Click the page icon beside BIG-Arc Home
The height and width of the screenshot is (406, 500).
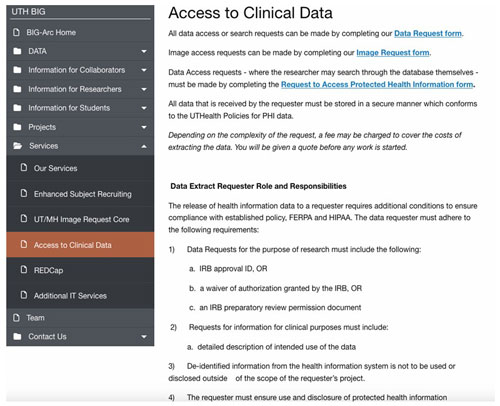(x=16, y=32)
